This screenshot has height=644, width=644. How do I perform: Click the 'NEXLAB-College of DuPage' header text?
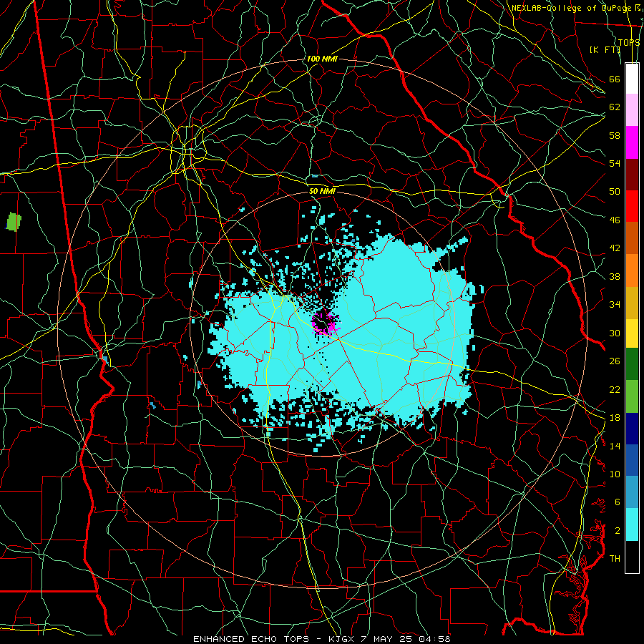pyautogui.click(x=571, y=8)
